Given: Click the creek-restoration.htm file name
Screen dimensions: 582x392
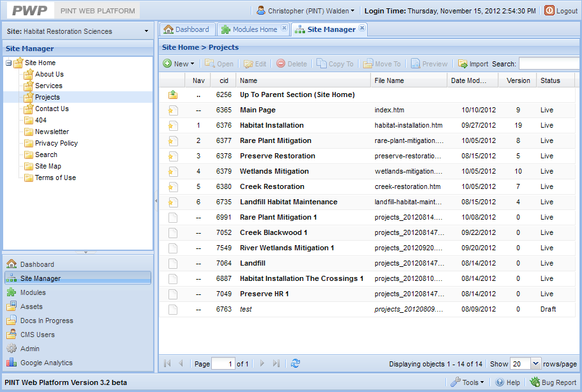Looking at the screenshot, I should point(408,186).
